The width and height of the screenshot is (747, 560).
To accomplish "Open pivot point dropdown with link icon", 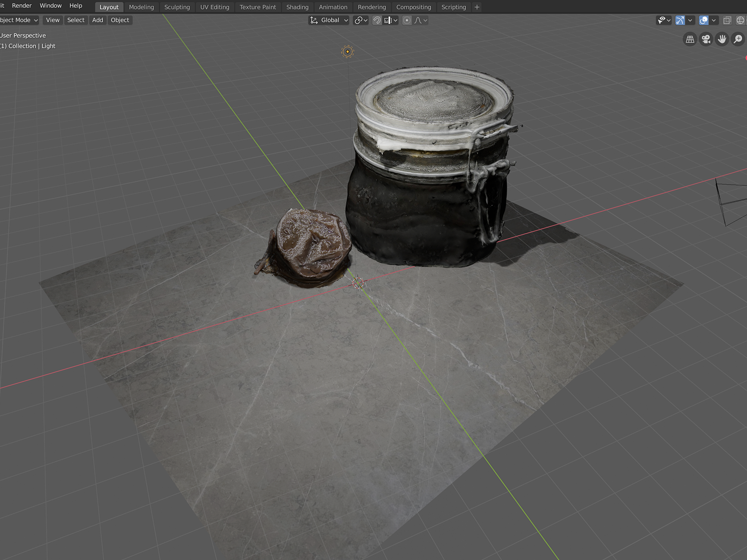I will 361,20.
